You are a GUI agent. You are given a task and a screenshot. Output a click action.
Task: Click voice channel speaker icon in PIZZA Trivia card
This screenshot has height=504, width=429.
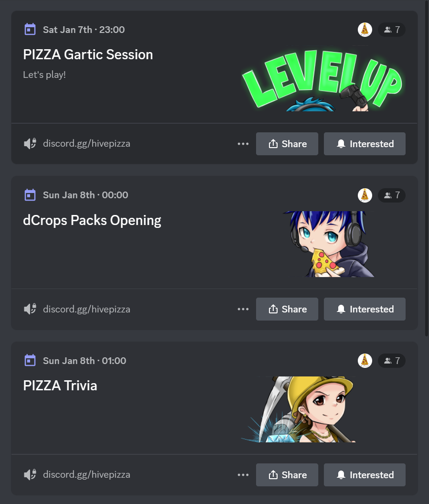(x=30, y=475)
